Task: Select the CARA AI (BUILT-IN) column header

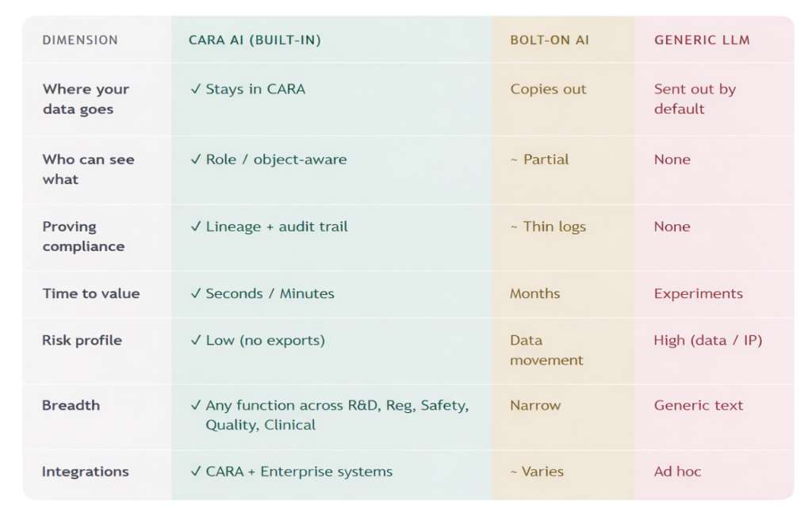Action: click(255, 40)
